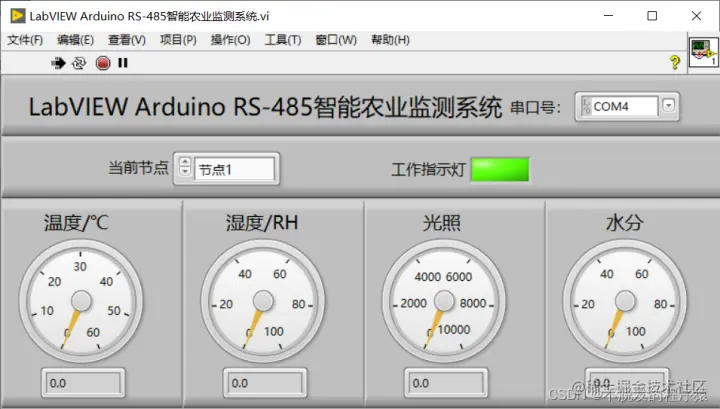The image size is (720, 409).
Task: Click the red Abort Execution button
Action: click(103, 63)
